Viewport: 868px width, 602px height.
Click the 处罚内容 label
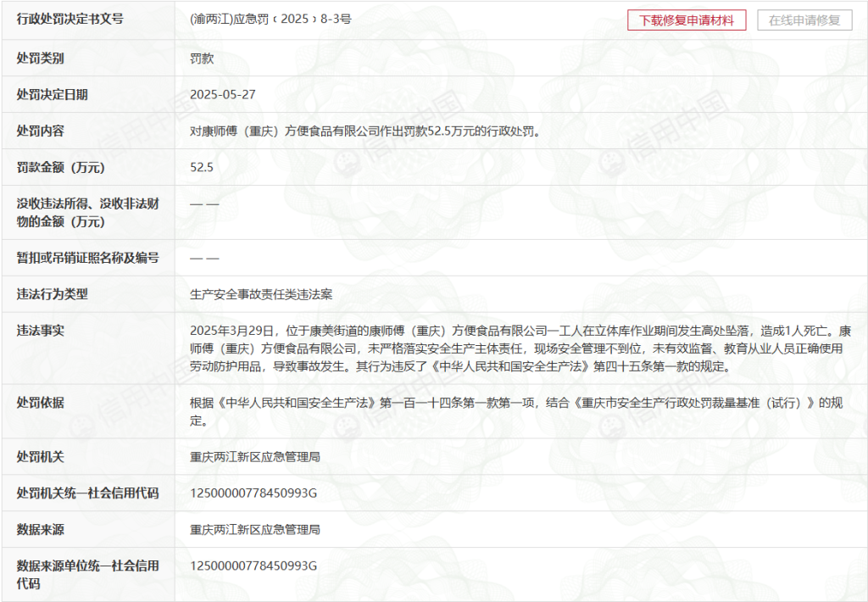coord(41,131)
